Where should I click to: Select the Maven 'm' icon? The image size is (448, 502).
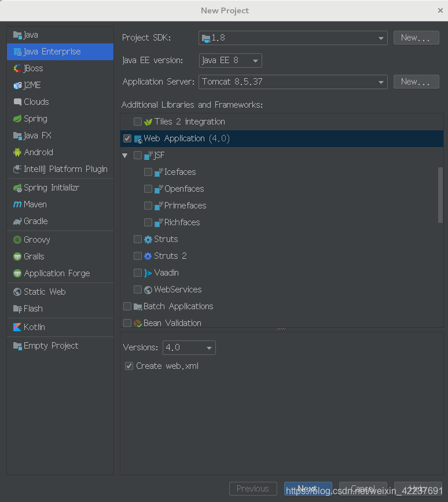[x=17, y=204]
